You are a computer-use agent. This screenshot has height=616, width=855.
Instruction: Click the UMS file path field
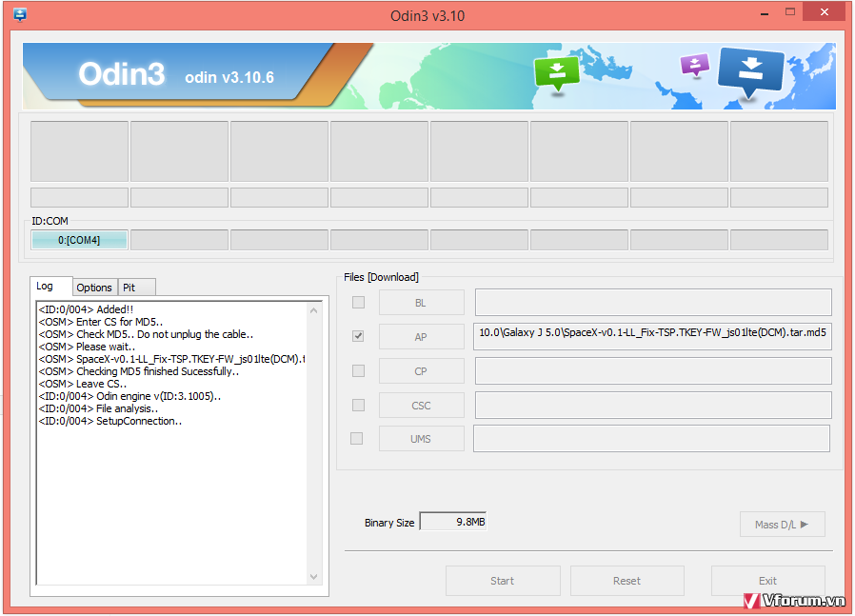651,439
